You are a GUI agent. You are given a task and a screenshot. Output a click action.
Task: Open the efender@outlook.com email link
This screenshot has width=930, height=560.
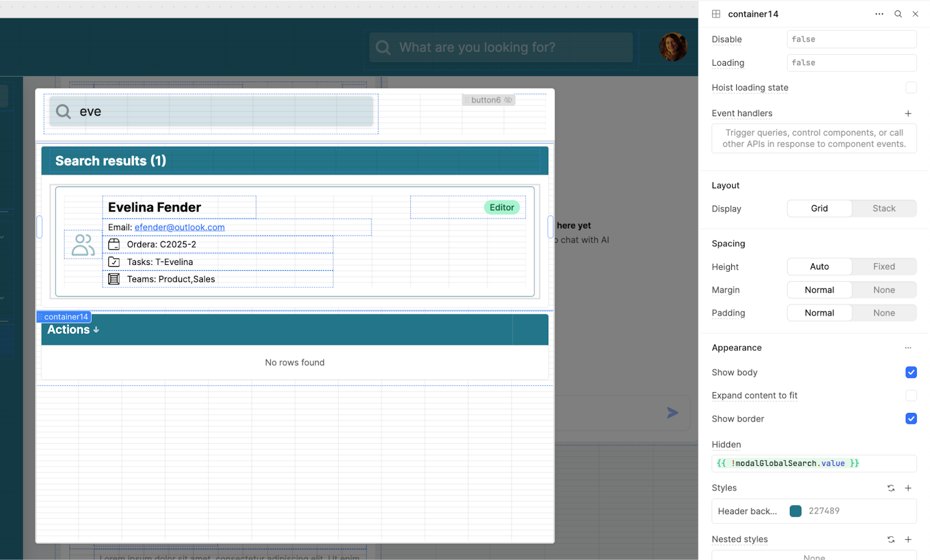(x=180, y=227)
